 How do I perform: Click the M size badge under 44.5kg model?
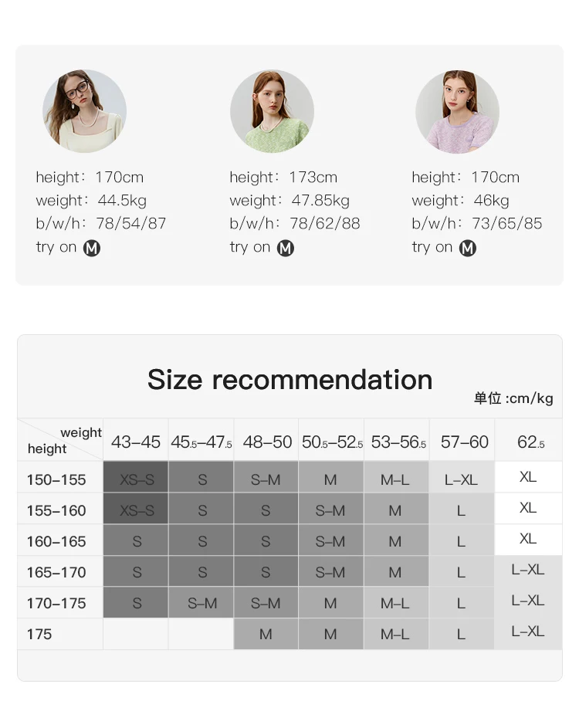pos(92,248)
